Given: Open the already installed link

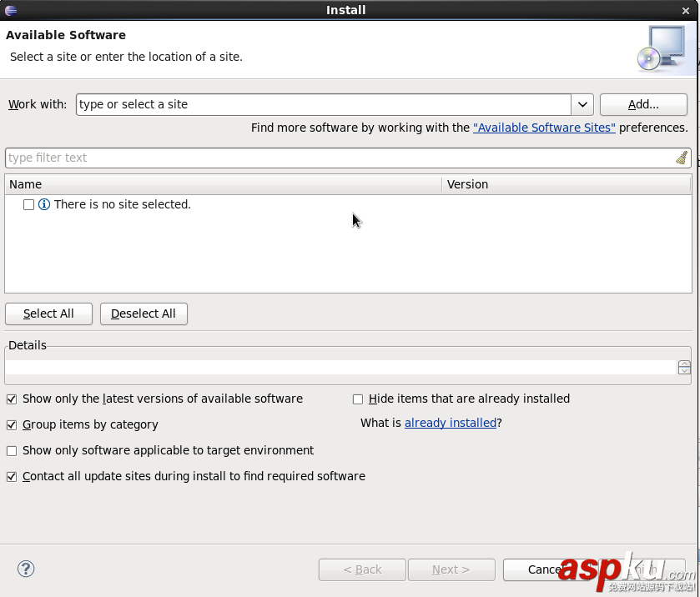Looking at the screenshot, I should pyautogui.click(x=450, y=423).
